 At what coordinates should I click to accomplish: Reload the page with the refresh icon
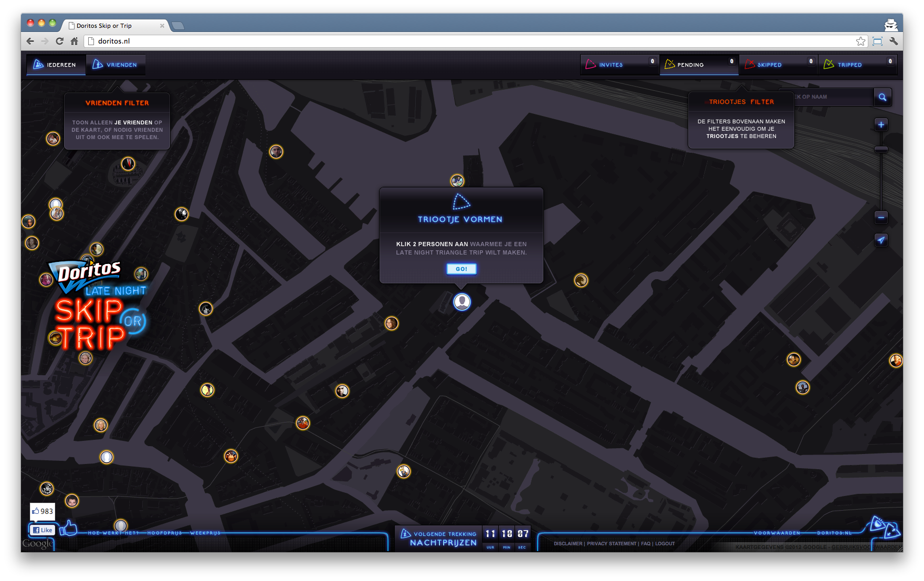59,41
